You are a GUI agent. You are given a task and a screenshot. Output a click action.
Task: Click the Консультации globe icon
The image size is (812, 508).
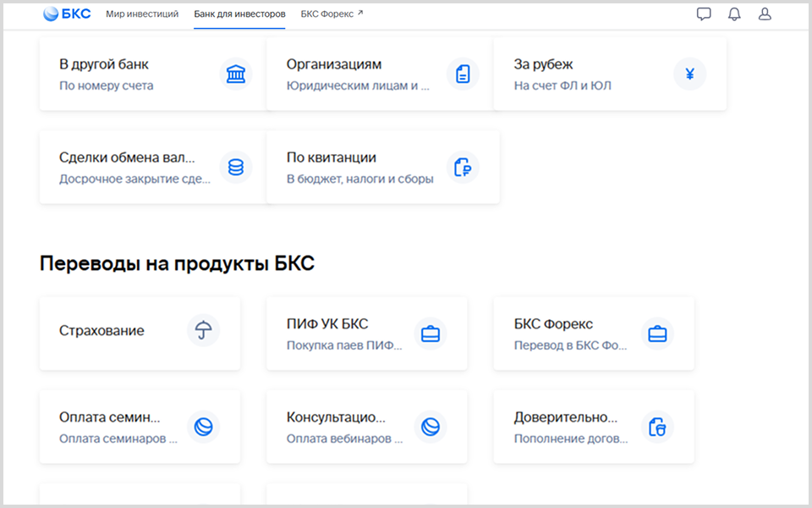pos(431,427)
